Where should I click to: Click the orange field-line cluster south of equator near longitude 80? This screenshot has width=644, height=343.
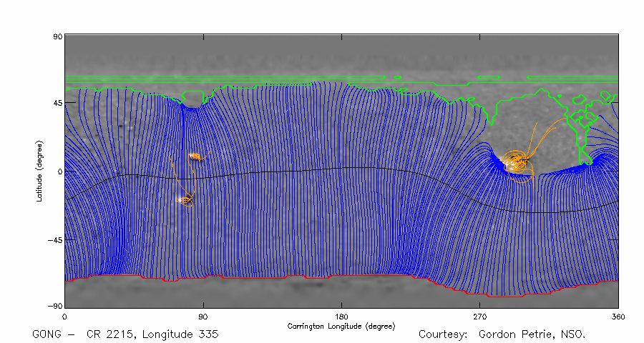tap(185, 200)
